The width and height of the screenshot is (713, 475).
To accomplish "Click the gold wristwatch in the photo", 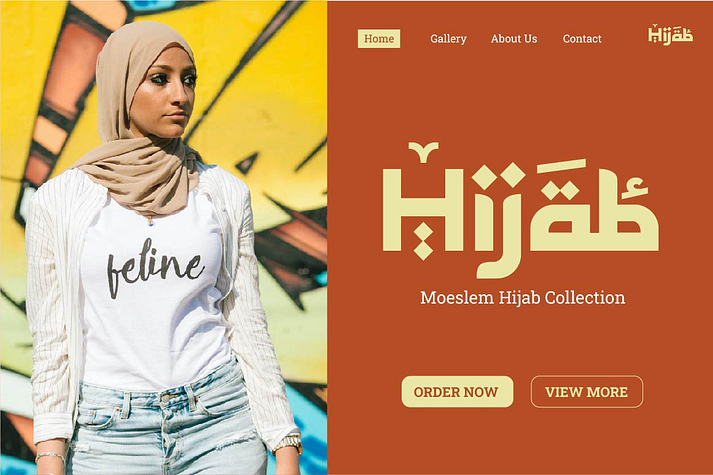I will (x=289, y=442).
